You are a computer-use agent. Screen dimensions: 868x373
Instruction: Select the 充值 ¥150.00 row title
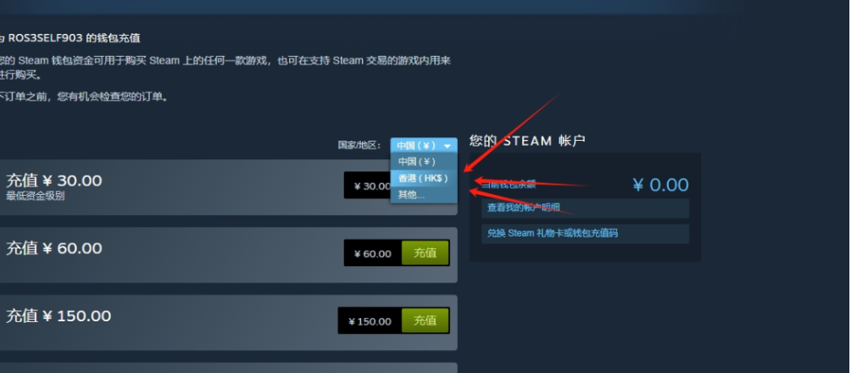(58, 316)
